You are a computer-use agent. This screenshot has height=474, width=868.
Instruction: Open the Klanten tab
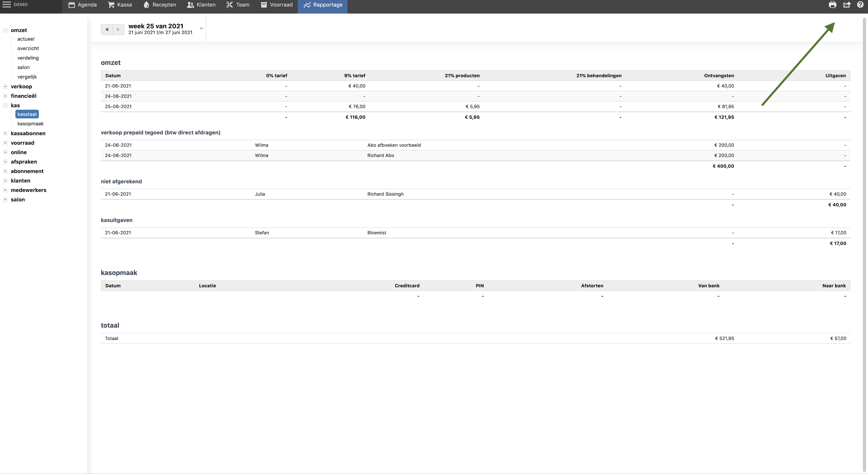[201, 5]
